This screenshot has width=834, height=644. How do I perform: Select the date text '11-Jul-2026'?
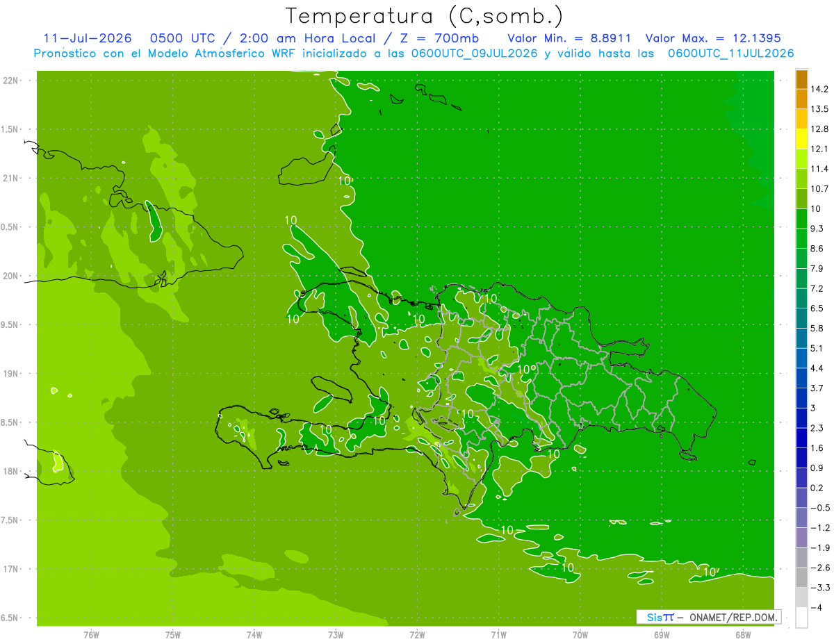pyautogui.click(x=87, y=38)
